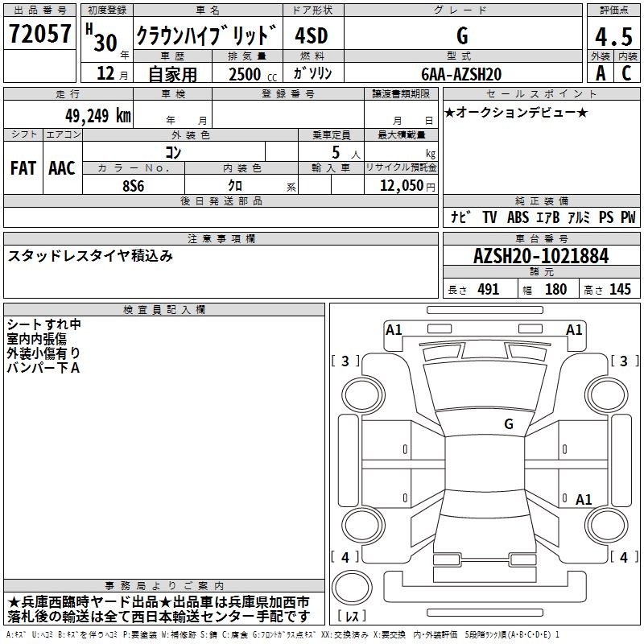Click inspector note バンパー下A
The width and height of the screenshot is (644, 644).
pos(43,368)
